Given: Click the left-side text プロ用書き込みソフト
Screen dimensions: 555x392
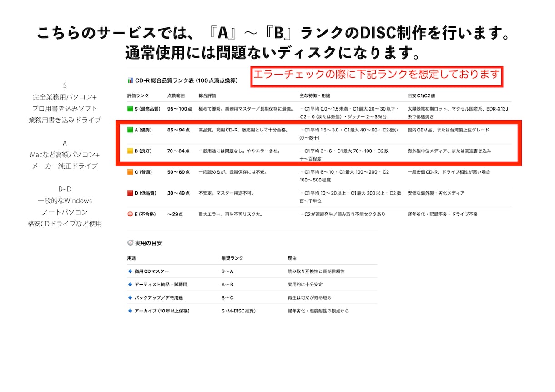Looking at the screenshot, I should pos(65,108).
